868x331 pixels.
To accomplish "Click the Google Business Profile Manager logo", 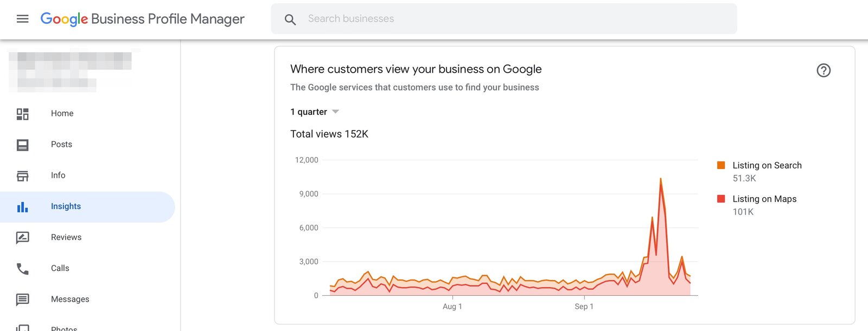I will (x=142, y=19).
